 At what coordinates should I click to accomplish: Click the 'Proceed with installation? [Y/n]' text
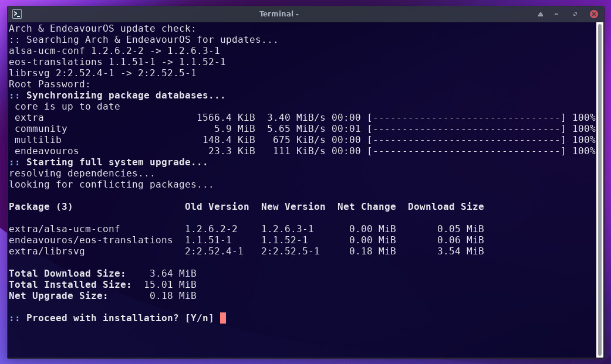120,318
